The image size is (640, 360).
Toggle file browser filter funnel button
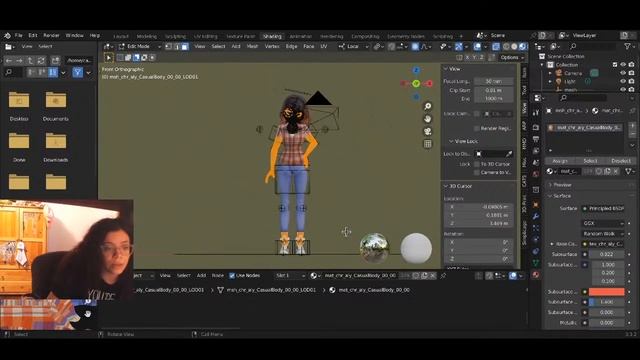click(78, 73)
